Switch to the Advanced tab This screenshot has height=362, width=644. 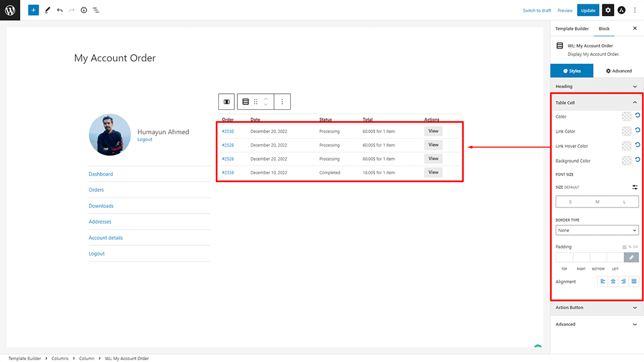618,71
